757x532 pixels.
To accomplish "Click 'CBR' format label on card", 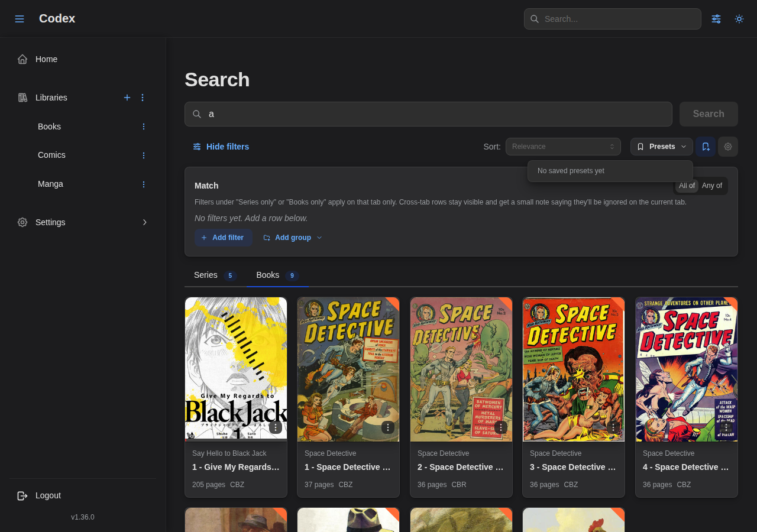I will [459, 485].
